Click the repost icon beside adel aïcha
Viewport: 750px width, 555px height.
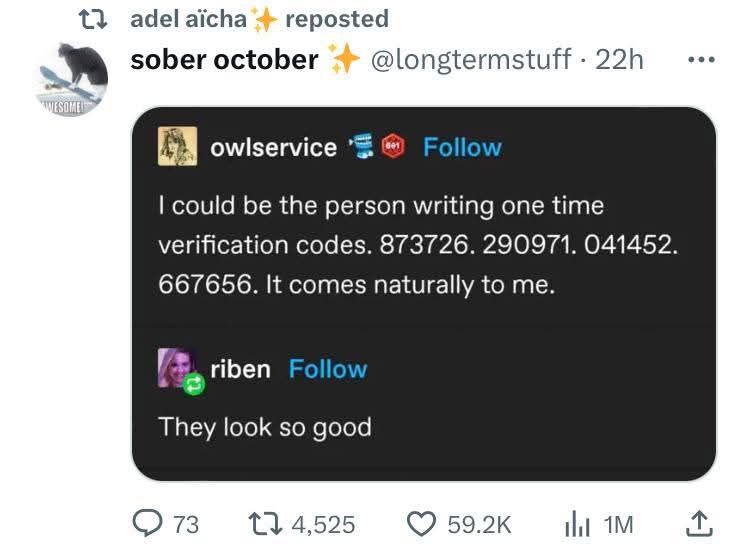92,20
